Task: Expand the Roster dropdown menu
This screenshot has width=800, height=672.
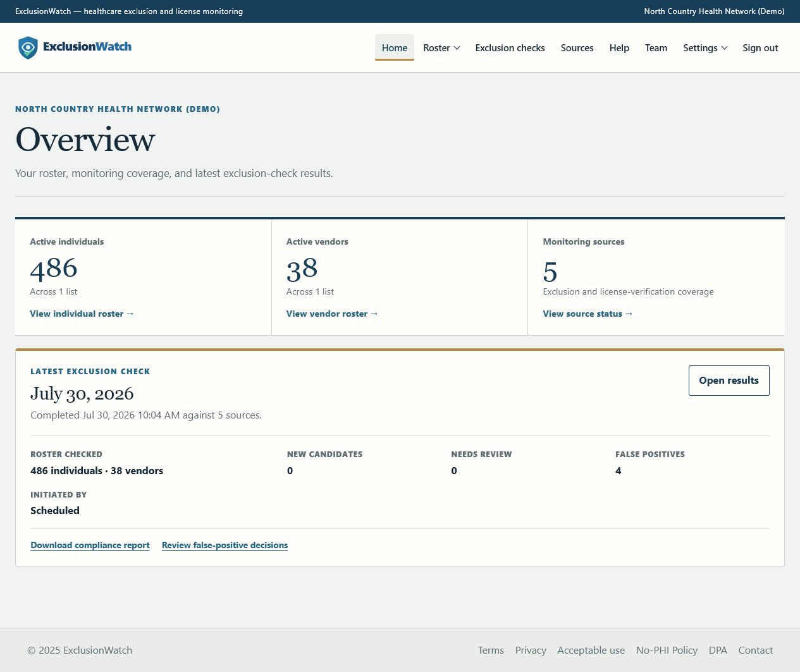Action: [441, 48]
